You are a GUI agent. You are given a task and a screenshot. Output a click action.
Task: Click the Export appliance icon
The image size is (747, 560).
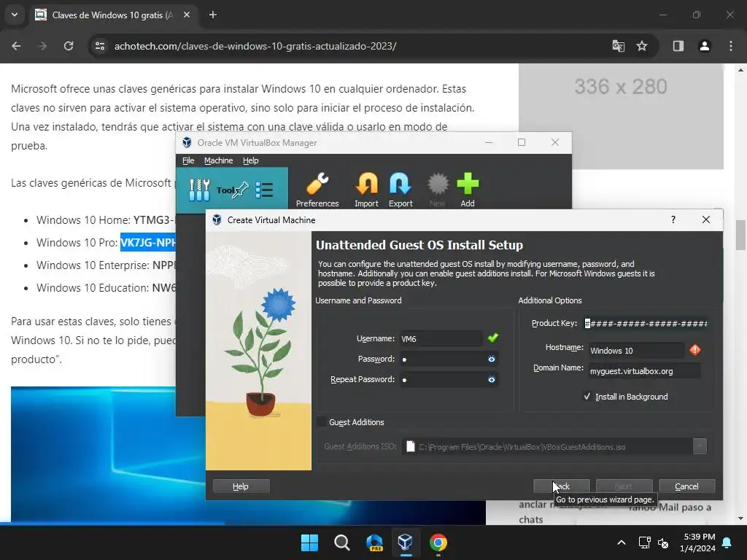tap(400, 190)
